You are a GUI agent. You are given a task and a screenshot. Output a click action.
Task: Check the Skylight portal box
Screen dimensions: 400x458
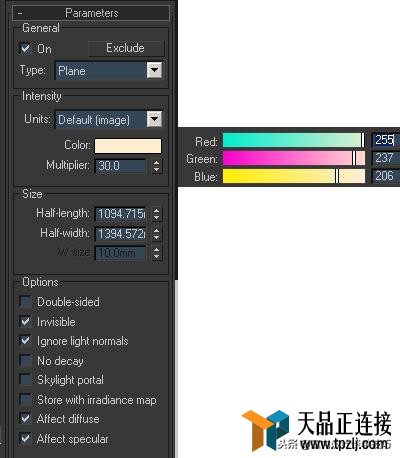point(26,380)
